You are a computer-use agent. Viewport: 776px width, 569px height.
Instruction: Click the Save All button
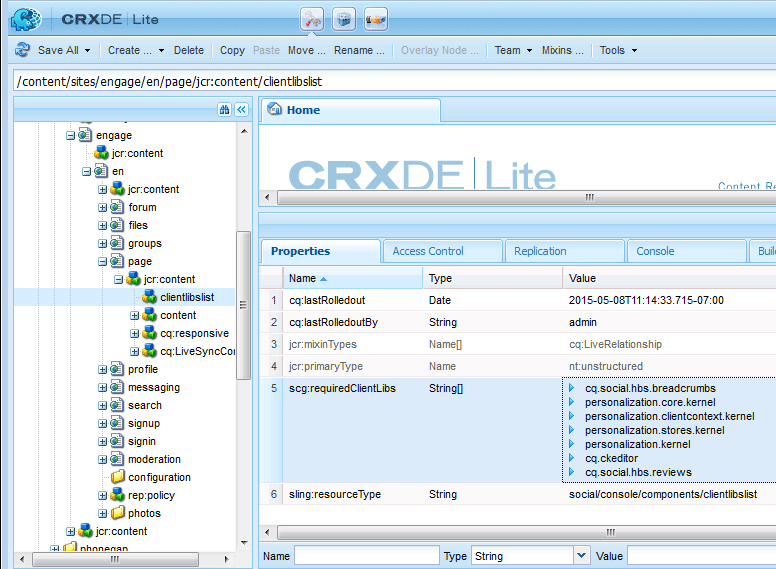point(58,50)
